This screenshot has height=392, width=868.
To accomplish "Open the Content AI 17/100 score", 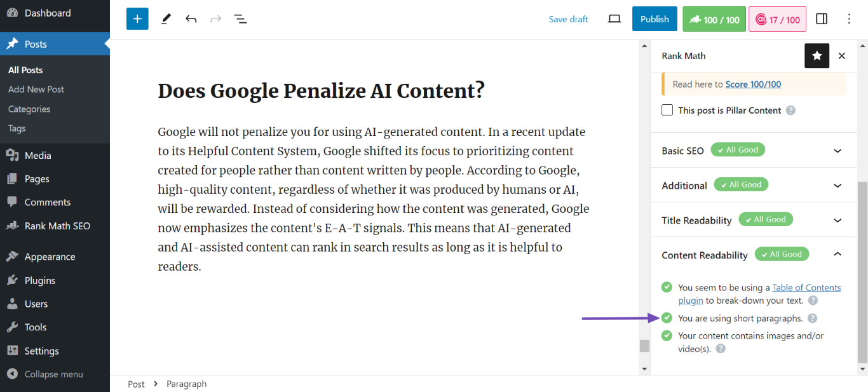I will (x=777, y=19).
